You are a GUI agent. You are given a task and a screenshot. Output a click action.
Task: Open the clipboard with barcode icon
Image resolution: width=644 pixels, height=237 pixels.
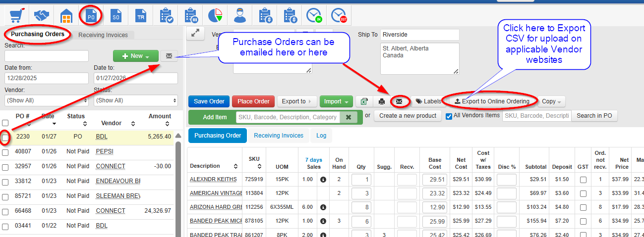coord(190,15)
